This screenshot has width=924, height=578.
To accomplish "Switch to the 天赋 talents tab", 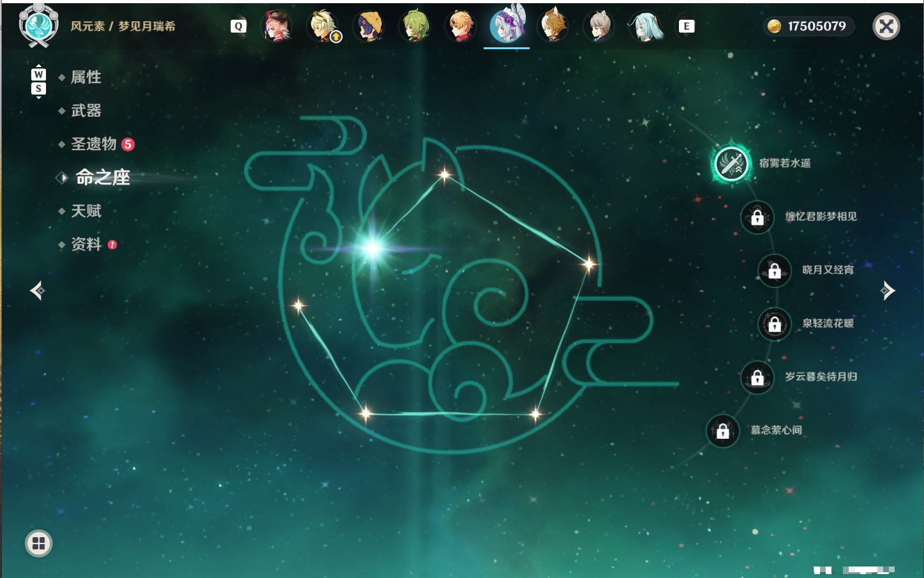I will pos(86,211).
